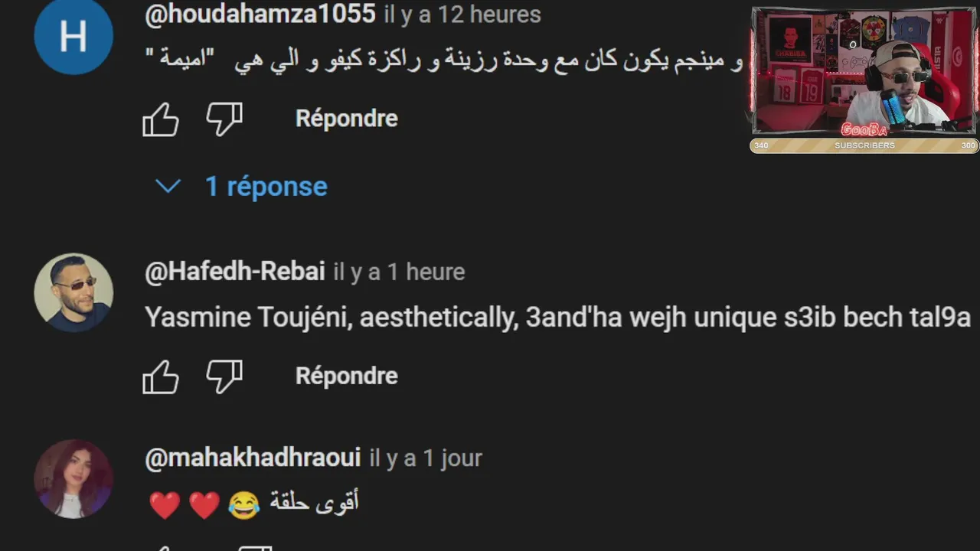The width and height of the screenshot is (980, 551).
Task: Open the @mahakhadhraoui username link
Action: pos(253,458)
